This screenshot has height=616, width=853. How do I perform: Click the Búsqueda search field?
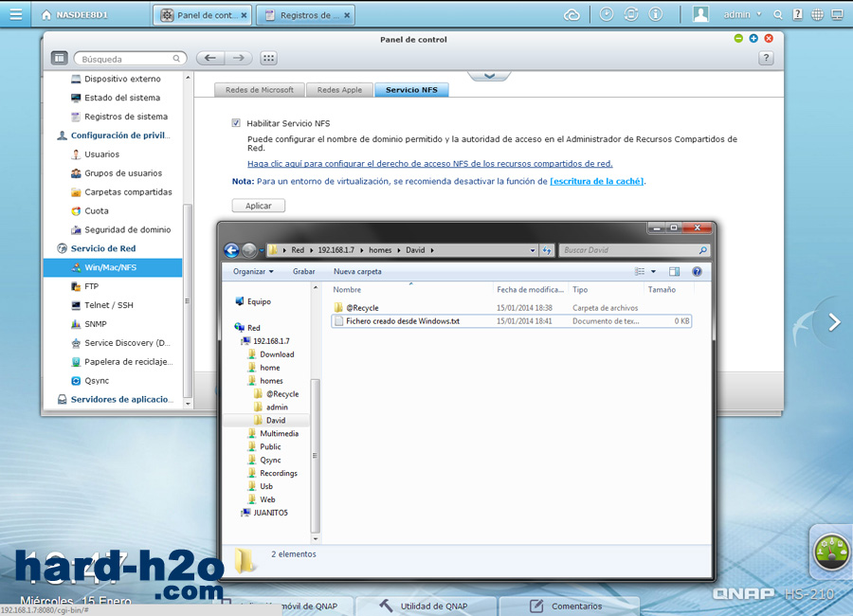point(130,58)
